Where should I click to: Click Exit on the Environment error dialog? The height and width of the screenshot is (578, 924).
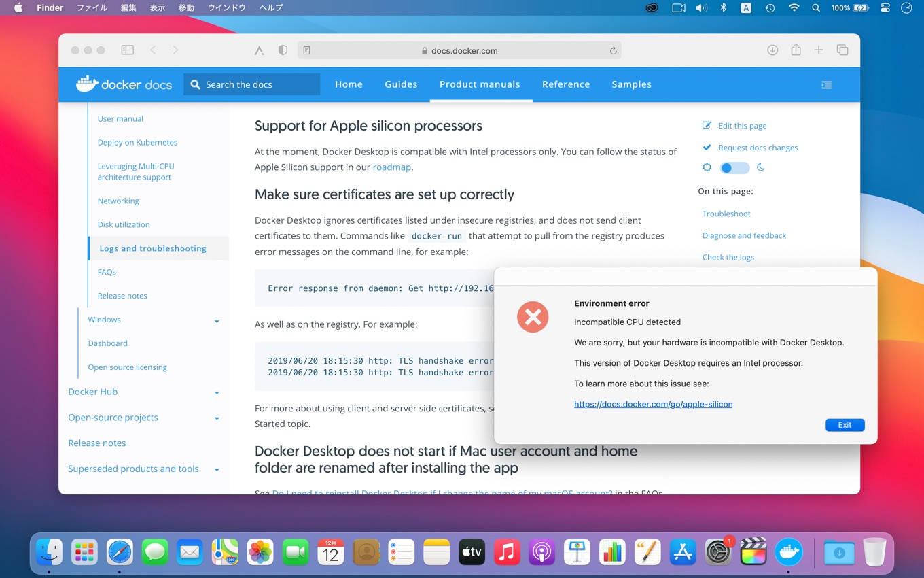coord(845,424)
